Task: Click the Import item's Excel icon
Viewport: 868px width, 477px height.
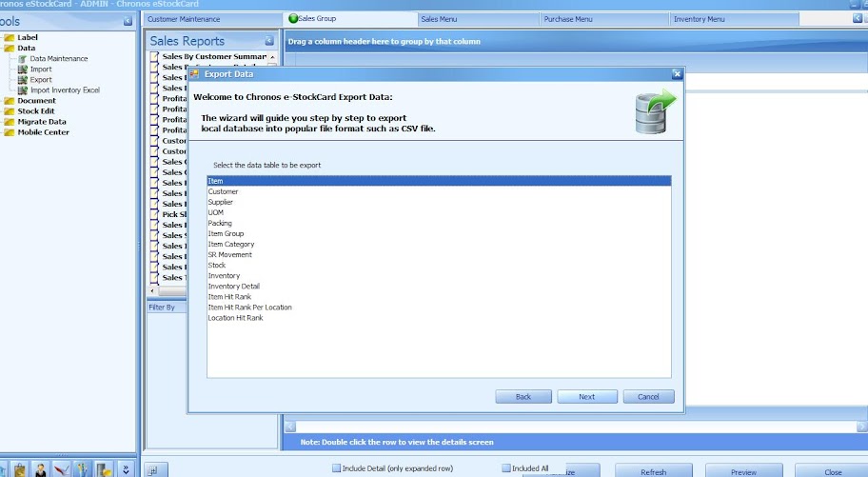Action: coord(23,70)
